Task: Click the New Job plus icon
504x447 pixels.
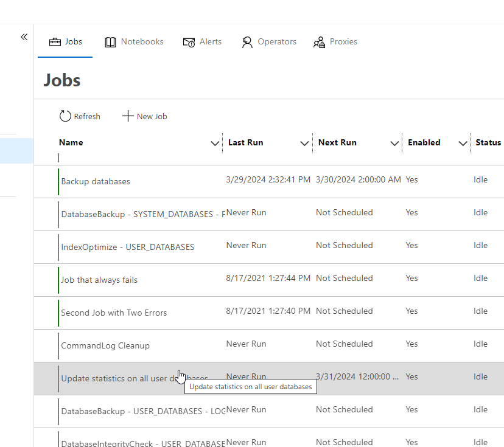Action: (128, 116)
